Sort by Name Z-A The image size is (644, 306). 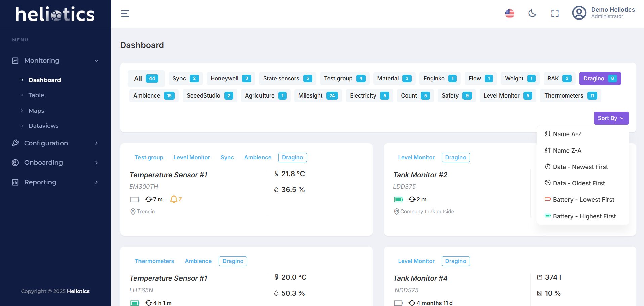(583, 151)
